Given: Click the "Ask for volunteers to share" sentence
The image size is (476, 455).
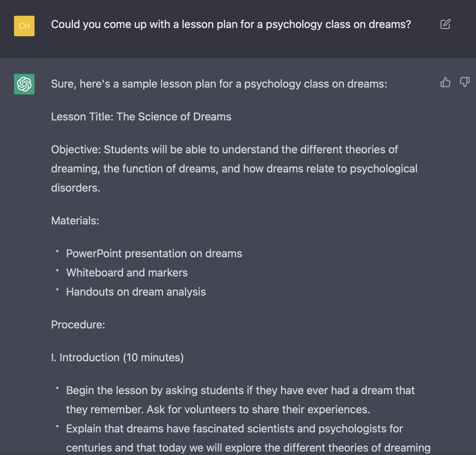Looking at the screenshot, I should [x=258, y=409].
